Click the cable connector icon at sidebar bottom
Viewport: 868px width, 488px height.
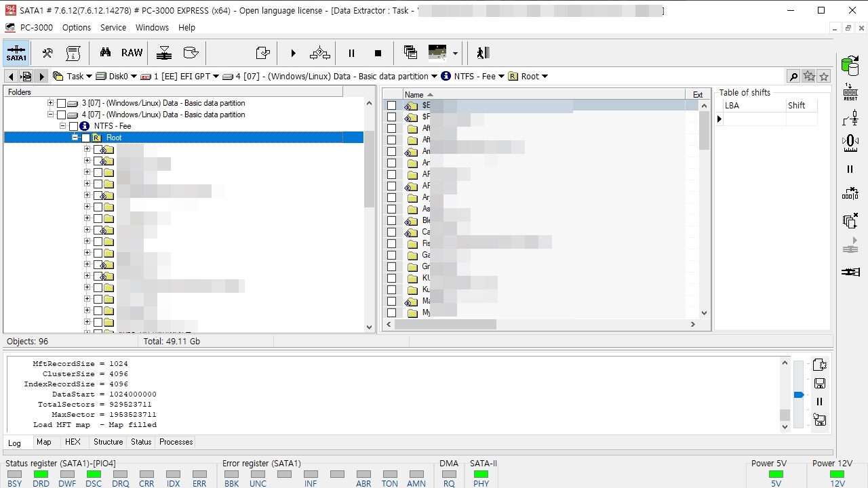click(850, 272)
